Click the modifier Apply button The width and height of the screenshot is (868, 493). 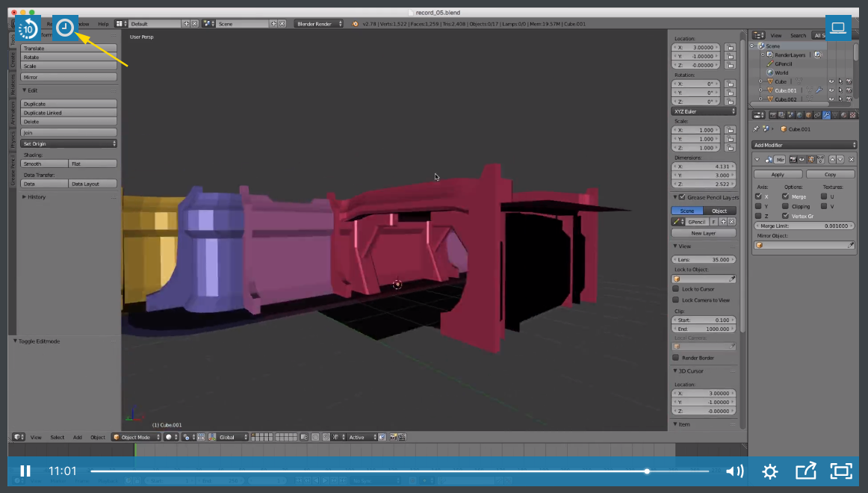[778, 174]
